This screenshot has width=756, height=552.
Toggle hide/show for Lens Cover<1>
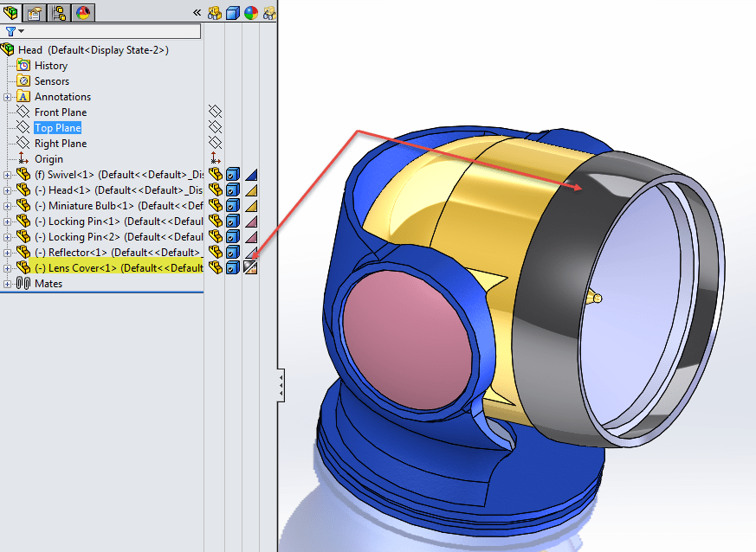(215, 267)
